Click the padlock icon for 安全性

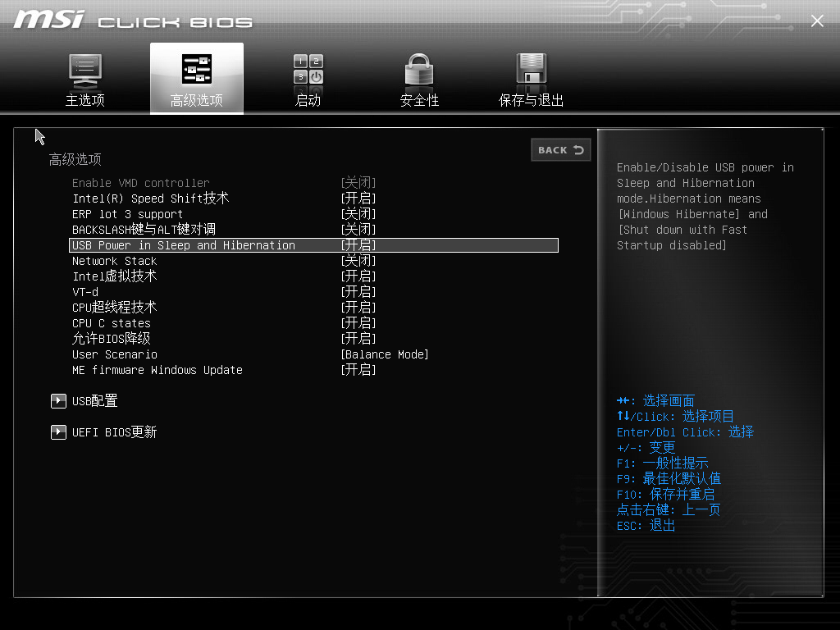(419, 70)
